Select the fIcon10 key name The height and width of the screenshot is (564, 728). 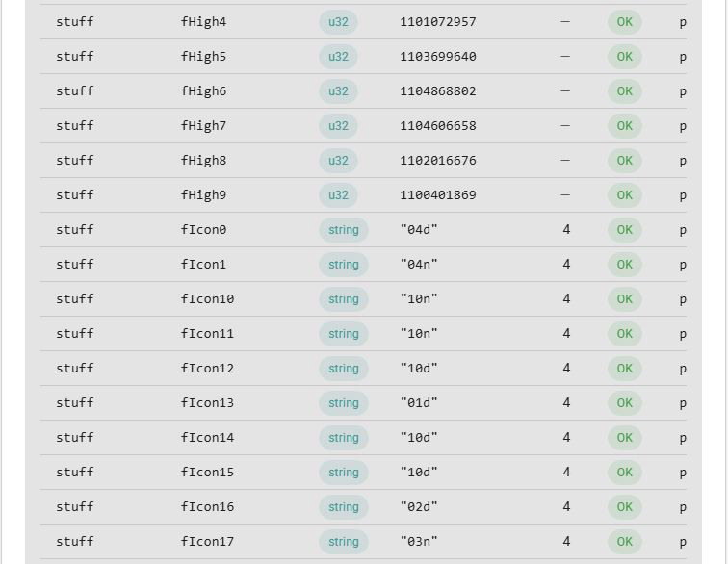(x=207, y=299)
